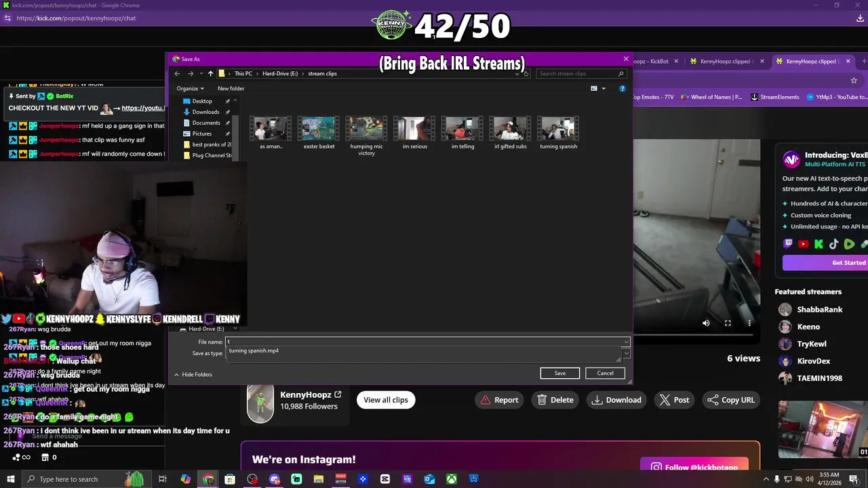Open video player more options
The image size is (868, 488).
[749, 323]
